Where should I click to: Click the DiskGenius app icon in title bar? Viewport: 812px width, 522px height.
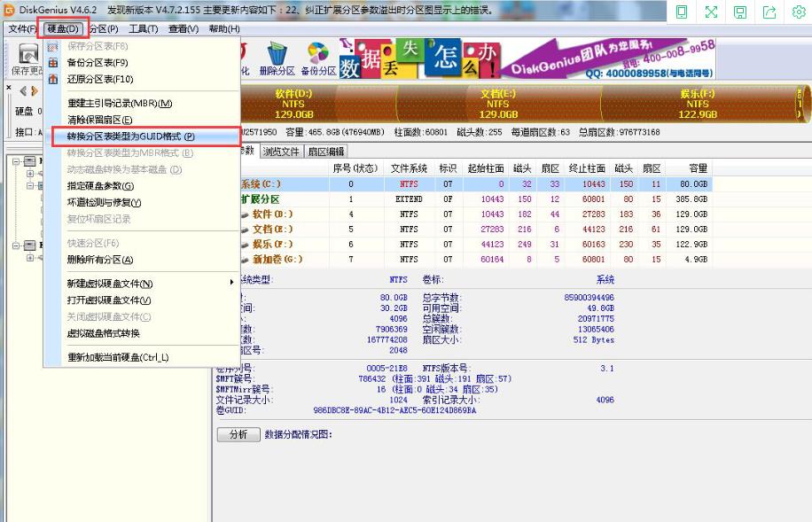pos(9,10)
